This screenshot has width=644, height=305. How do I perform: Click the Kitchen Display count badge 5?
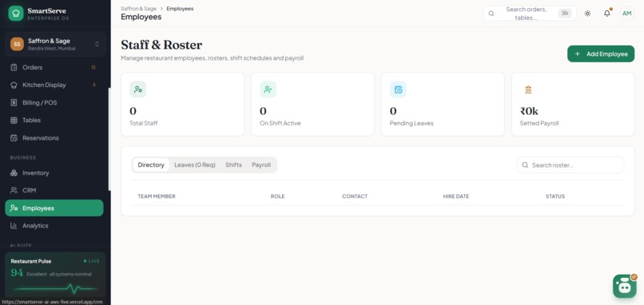point(94,85)
